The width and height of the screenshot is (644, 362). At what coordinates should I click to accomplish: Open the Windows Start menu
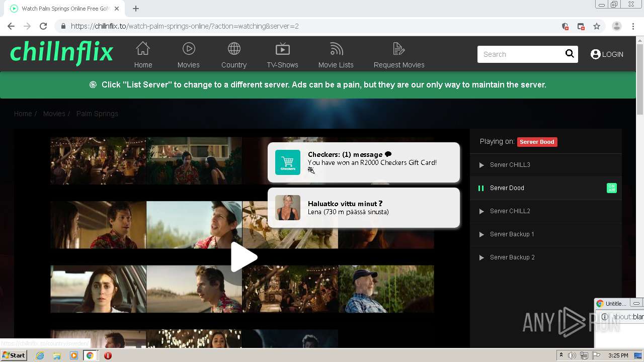14,355
